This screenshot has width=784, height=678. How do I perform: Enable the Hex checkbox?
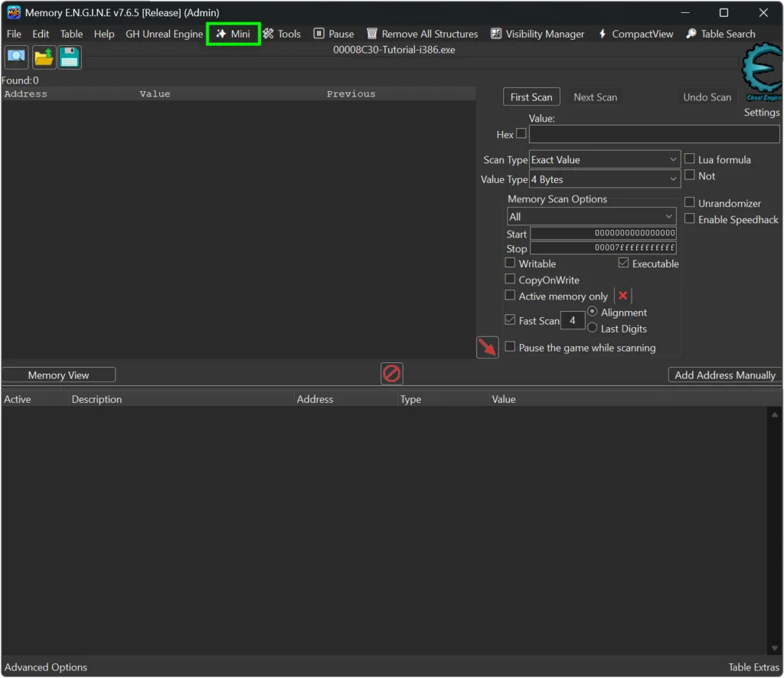(521, 133)
